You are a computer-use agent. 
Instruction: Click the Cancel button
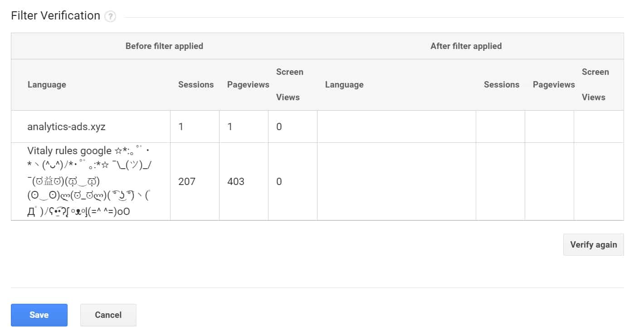coord(108,315)
